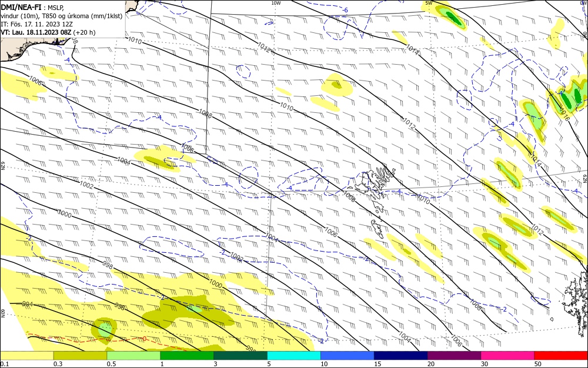The height and width of the screenshot is (368, 588).
Task: Click the legend value 0.5
Action: click(111, 364)
